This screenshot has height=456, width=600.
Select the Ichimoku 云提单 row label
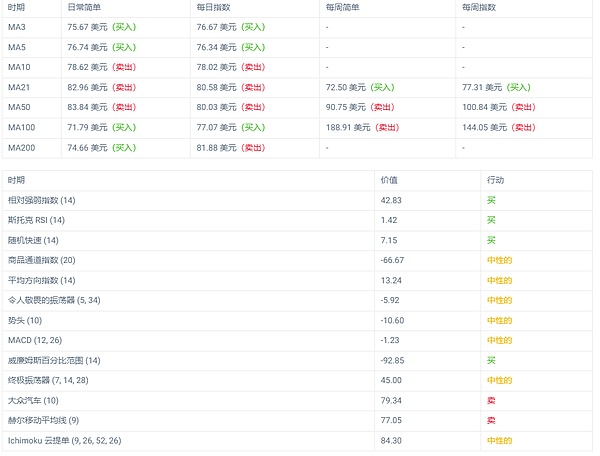click(65, 441)
